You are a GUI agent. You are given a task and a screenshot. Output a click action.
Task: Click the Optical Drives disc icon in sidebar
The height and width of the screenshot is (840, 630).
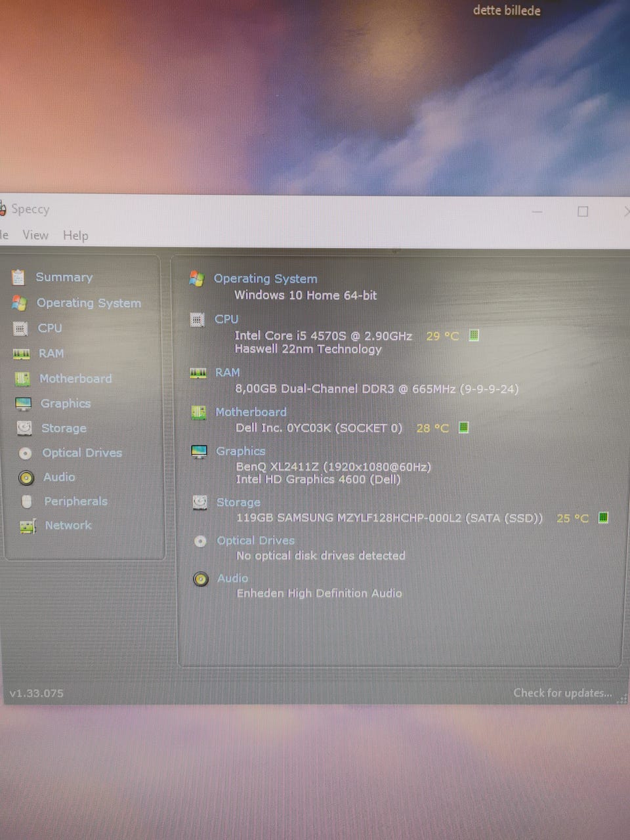(25, 453)
